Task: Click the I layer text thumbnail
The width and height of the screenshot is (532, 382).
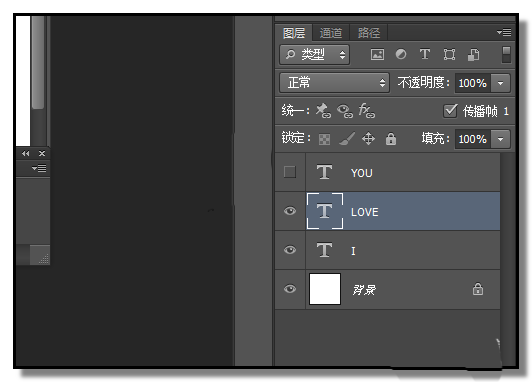Action: tap(324, 250)
